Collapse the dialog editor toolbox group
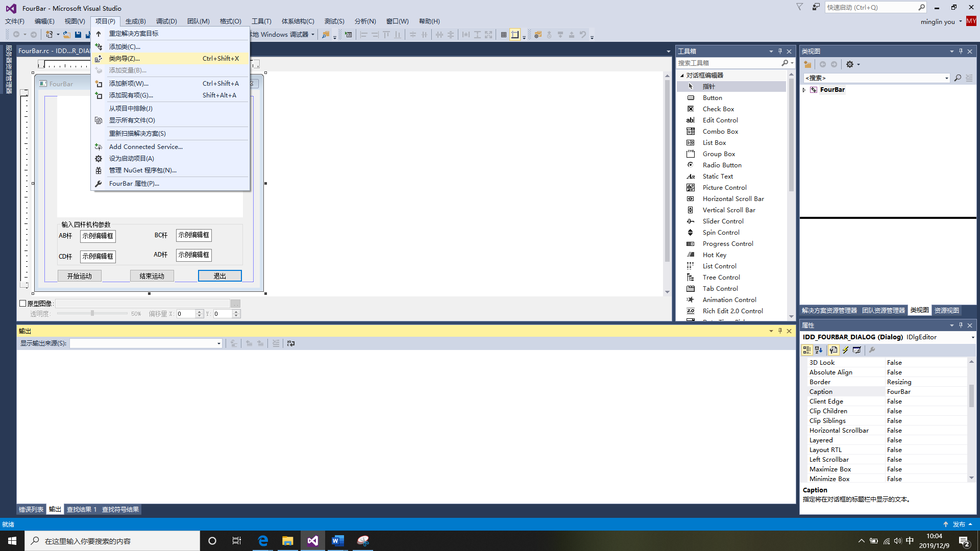Image resolution: width=980 pixels, height=551 pixels. click(682, 75)
